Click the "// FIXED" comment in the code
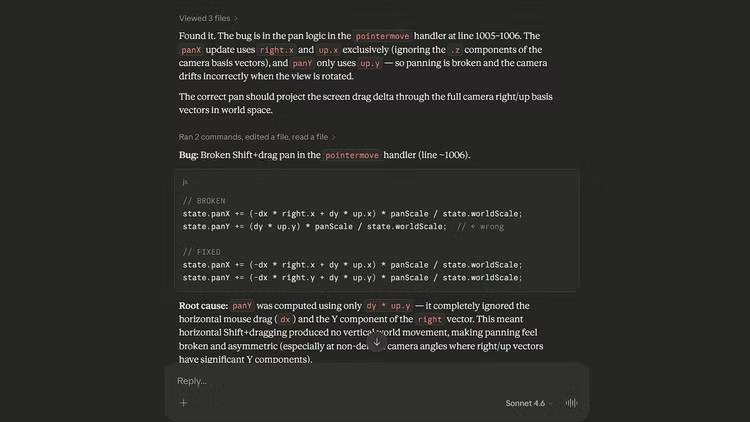The width and height of the screenshot is (750, 422). [x=201, y=251]
